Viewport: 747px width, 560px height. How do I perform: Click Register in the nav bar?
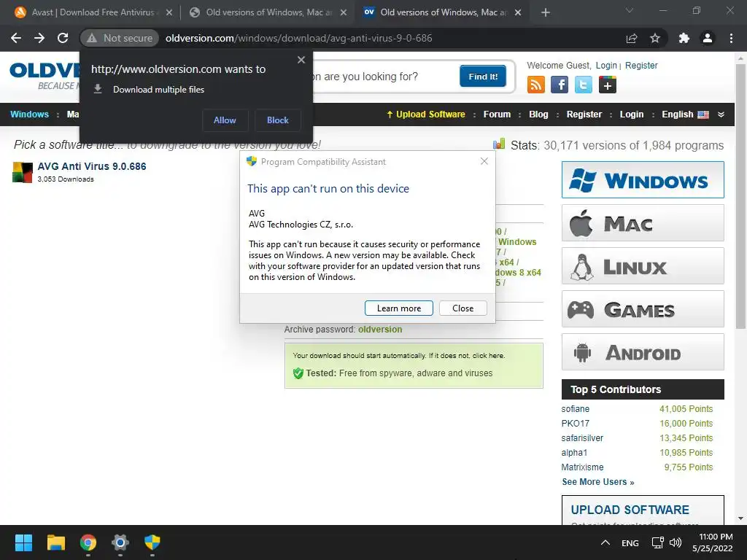584,114
